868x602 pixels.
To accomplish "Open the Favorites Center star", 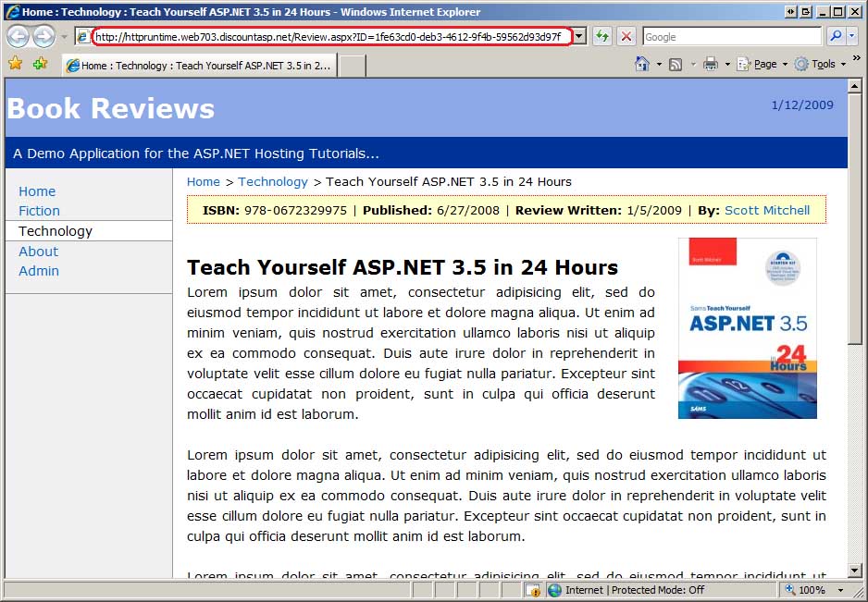I will click(x=16, y=64).
